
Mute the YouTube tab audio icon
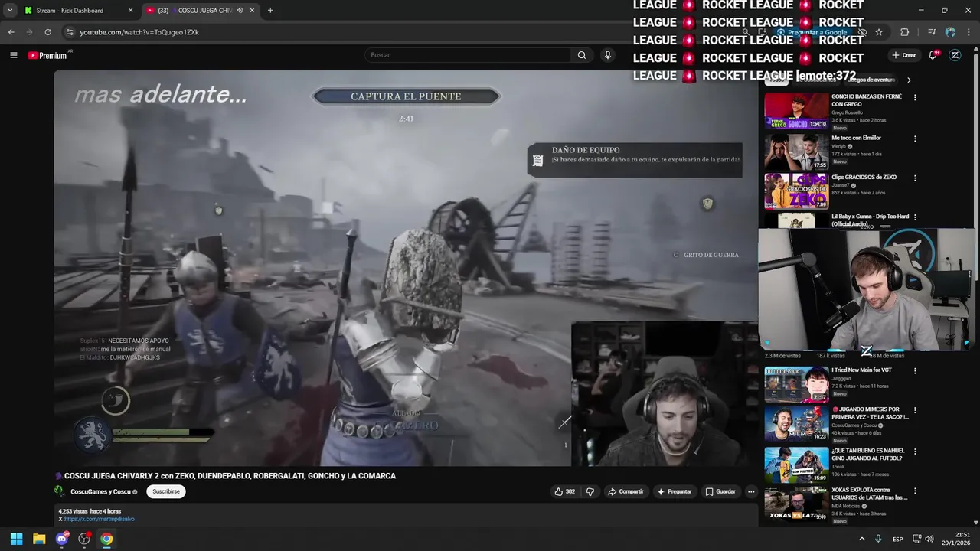tap(240, 11)
